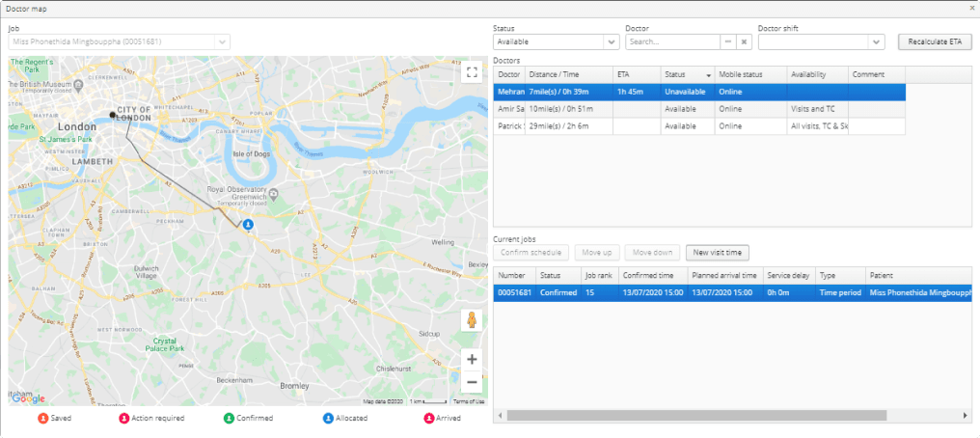Image resolution: width=980 pixels, height=438 pixels.
Task: Select the Mehran doctor row
Action: point(699,92)
